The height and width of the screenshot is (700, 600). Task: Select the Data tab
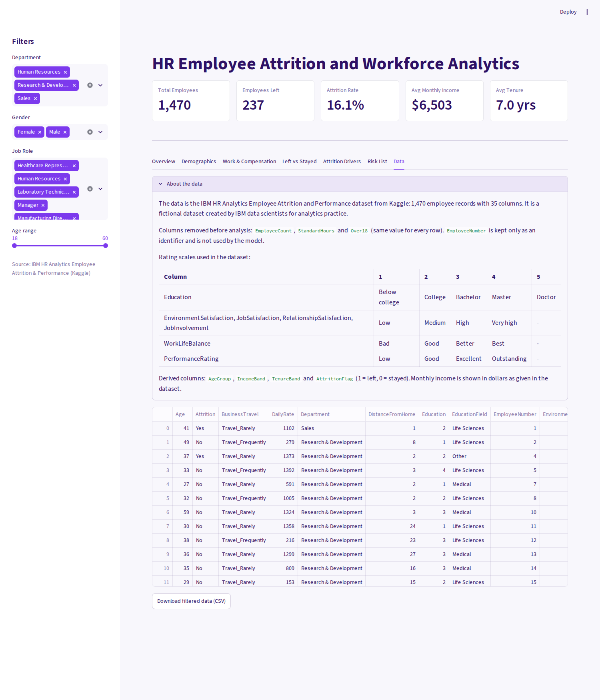coord(399,162)
